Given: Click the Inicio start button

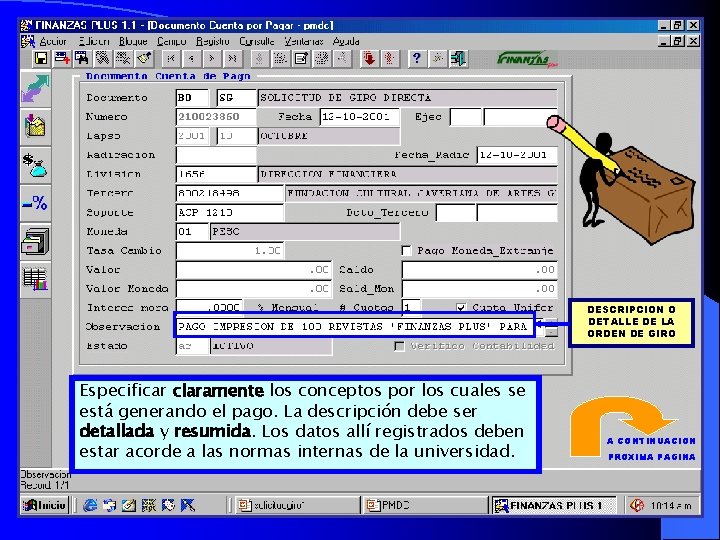Looking at the screenshot, I should (45, 506).
